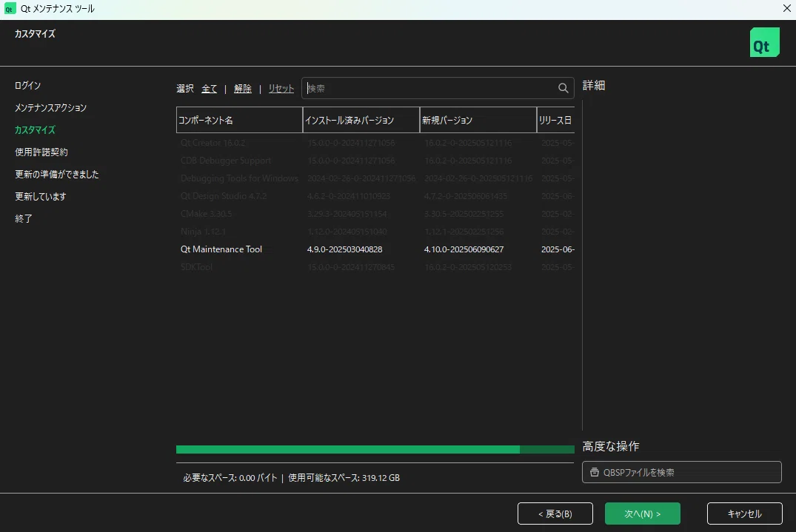Open 更新しています step in sidebar

(41, 197)
